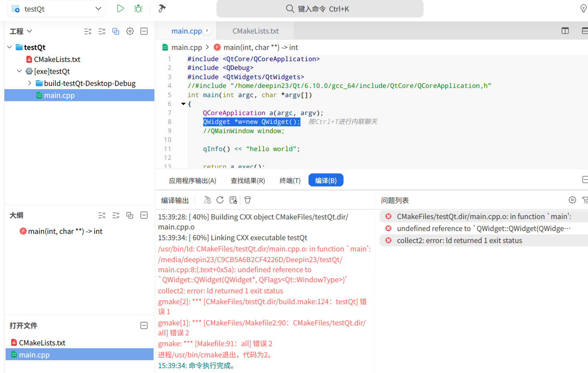Click the lightbulb icon at top right

[x=584, y=8]
